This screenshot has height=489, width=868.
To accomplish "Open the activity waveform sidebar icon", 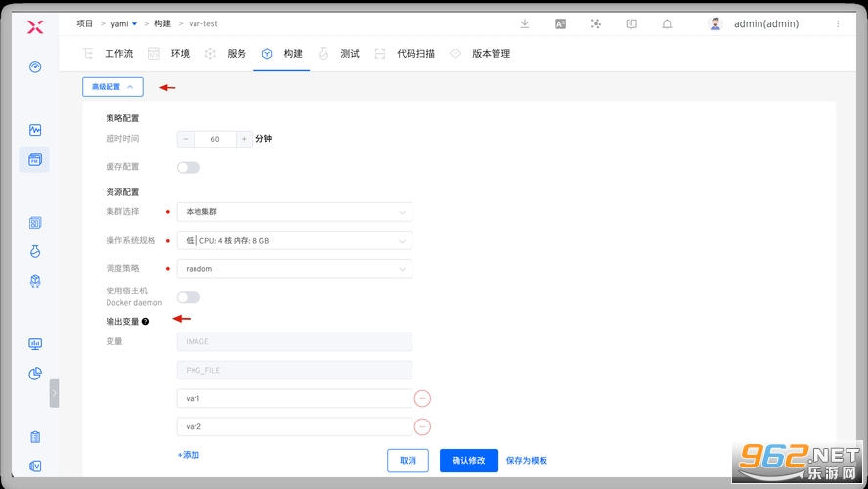I will (x=35, y=130).
